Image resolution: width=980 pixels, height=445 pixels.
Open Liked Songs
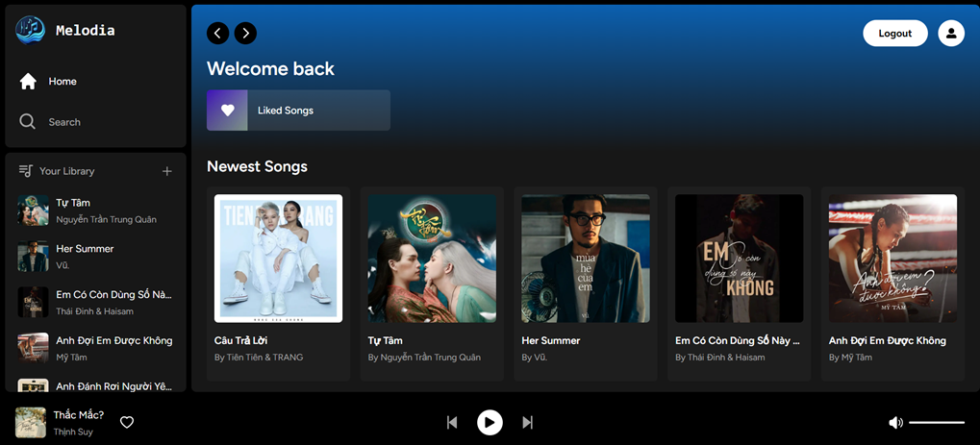299,110
